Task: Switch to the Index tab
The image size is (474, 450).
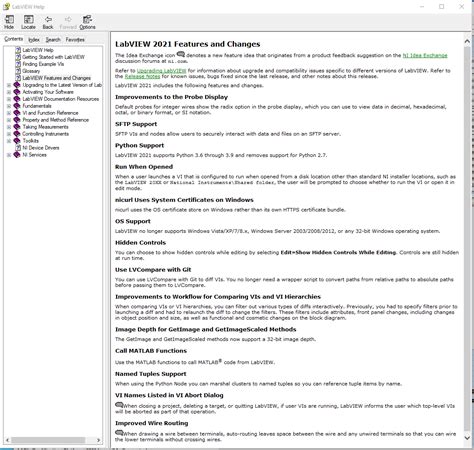Action: 34,40
